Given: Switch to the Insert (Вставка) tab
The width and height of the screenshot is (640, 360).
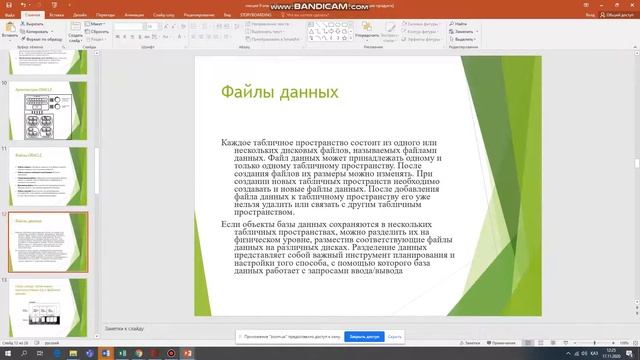Looking at the screenshot, I should 57,15.
